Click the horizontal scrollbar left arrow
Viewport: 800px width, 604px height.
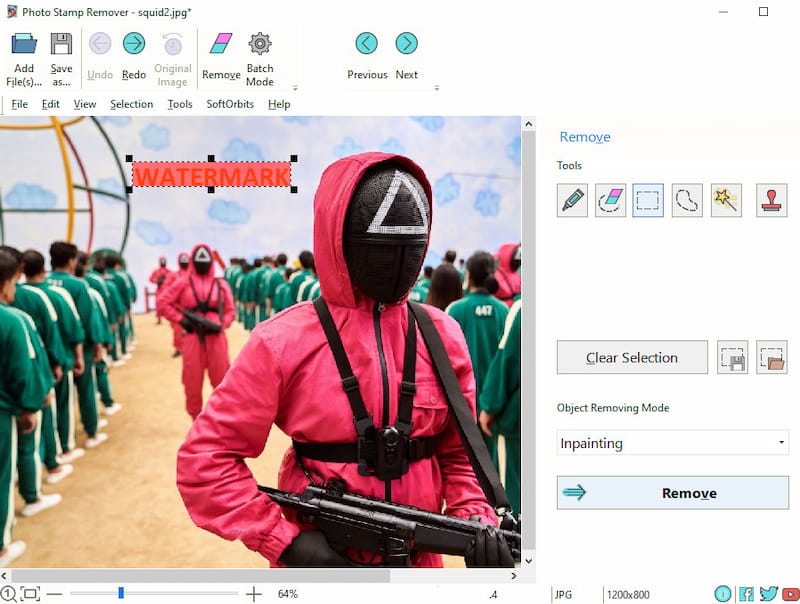4,576
